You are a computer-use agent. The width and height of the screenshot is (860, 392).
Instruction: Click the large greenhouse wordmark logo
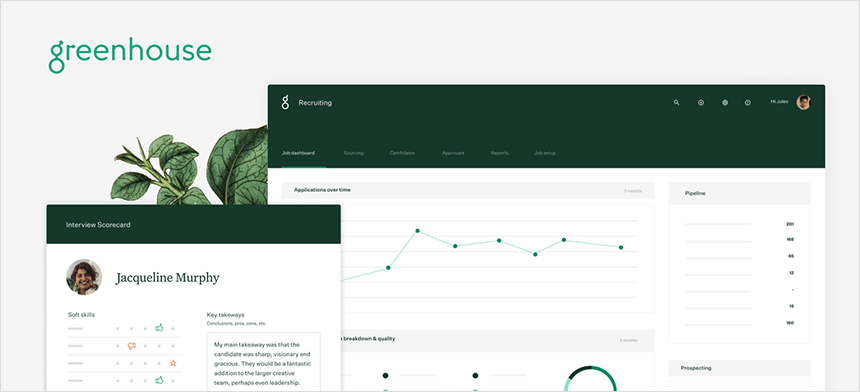130,54
